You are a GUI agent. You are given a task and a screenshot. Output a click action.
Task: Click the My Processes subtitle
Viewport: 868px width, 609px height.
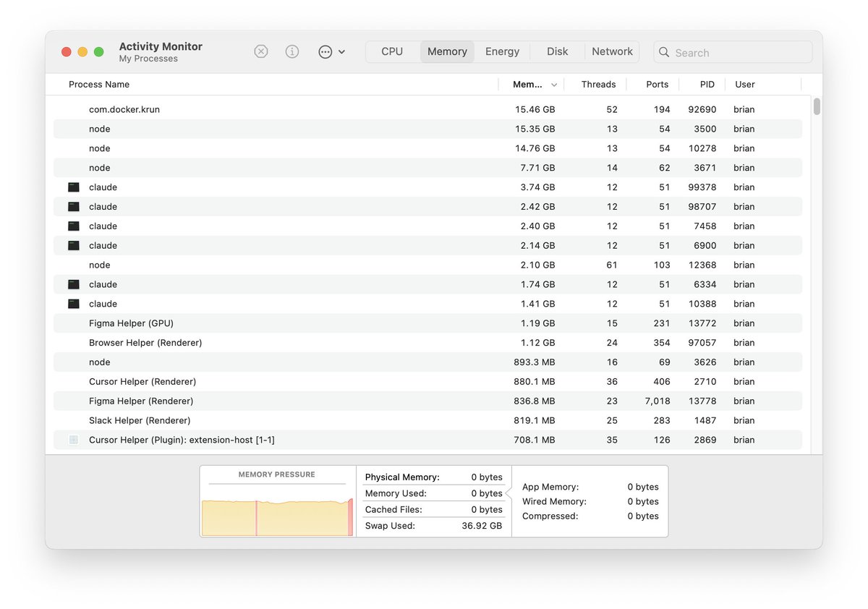148,59
